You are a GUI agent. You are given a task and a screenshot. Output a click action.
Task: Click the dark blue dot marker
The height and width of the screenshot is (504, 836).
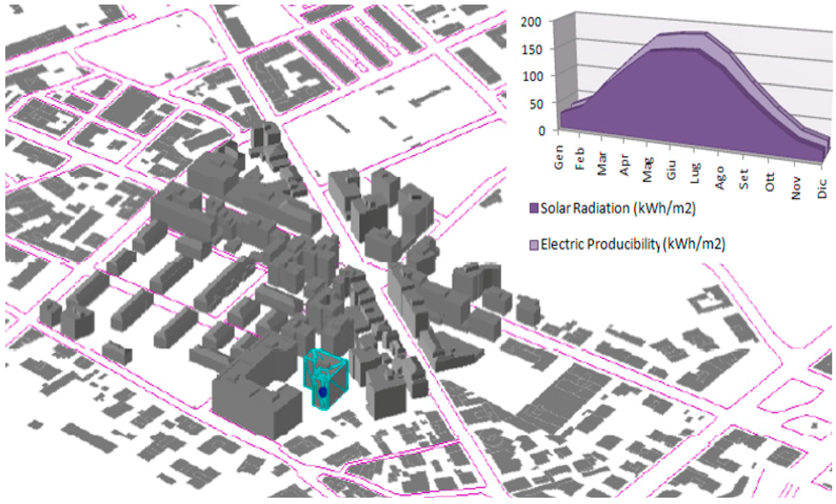(323, 391)
